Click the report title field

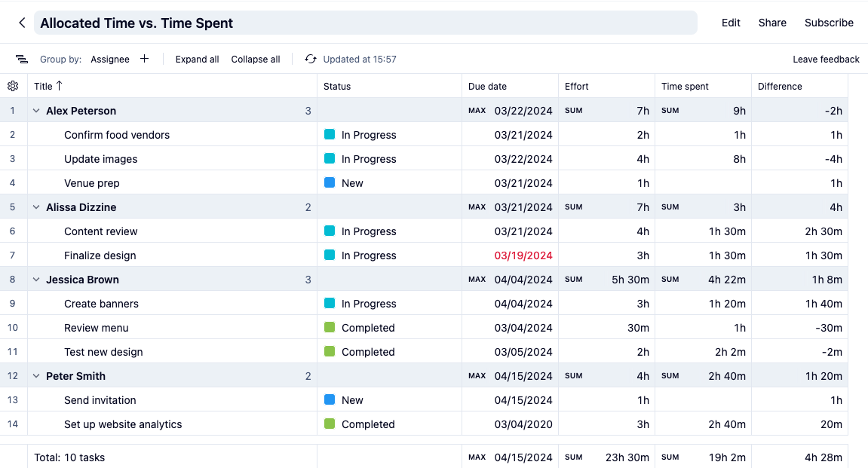pyautogui.click(x=365, y=23)
